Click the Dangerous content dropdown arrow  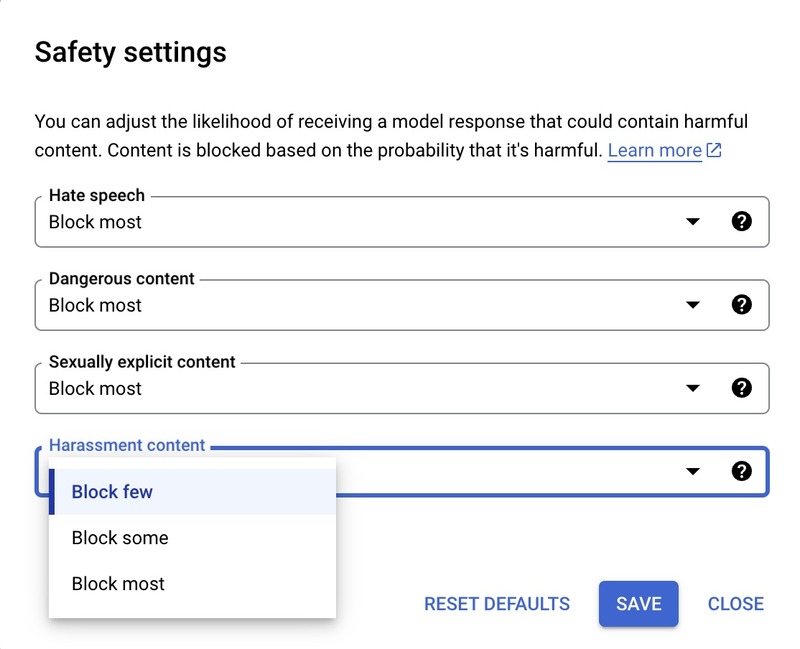pyautogui.click(x=694, y=305)
